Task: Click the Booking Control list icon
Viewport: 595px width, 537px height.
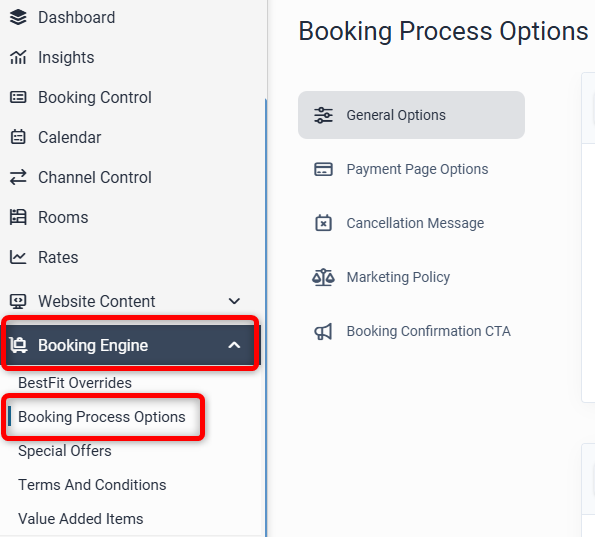Action: (x=18, y=98)
